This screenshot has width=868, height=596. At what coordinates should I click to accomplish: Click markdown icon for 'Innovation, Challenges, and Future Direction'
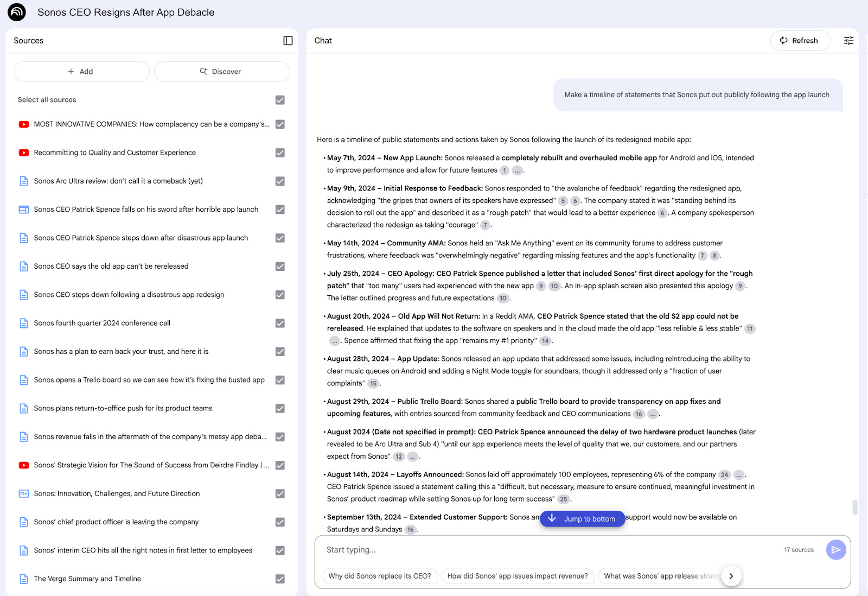24,493
